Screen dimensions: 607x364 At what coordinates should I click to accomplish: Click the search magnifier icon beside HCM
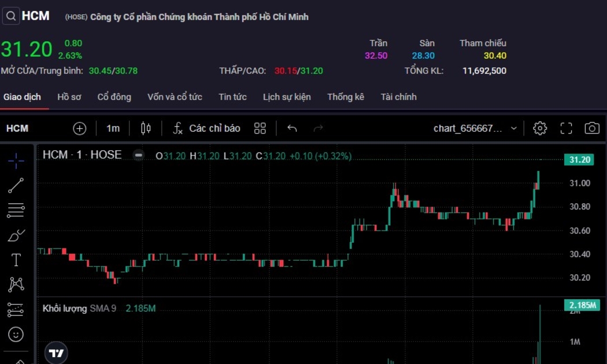[x=11, y=16]
